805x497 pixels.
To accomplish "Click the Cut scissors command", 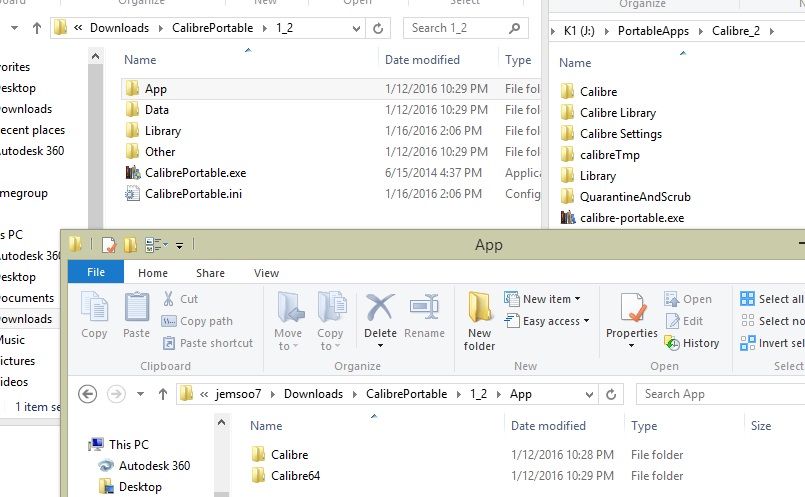I will point(180,299).
